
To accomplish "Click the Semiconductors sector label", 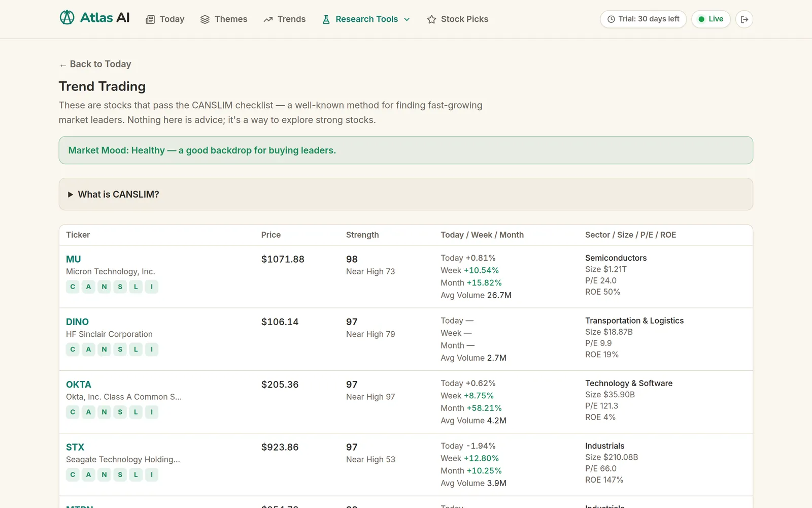I will tap(616, 258).
